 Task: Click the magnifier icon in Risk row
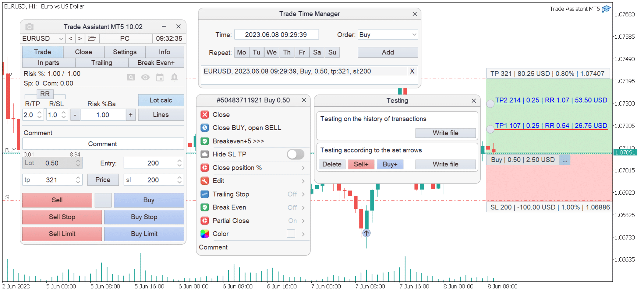point(131,78)
